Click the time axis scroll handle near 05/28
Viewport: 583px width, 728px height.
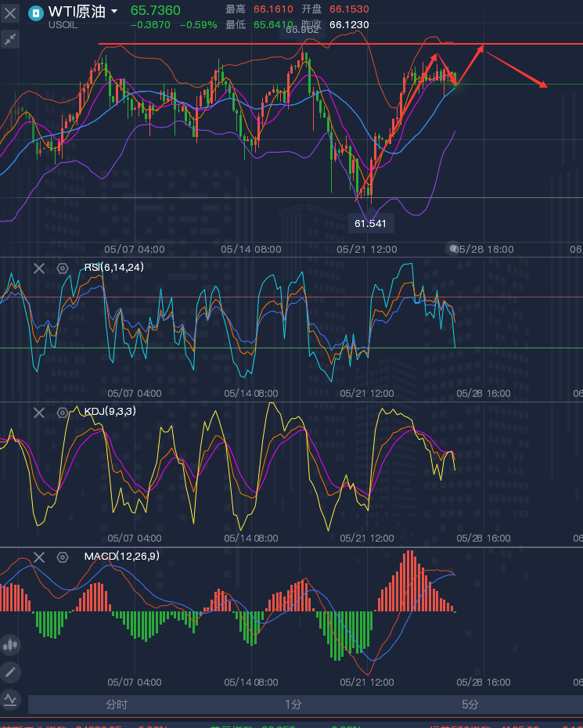pos(453,248)
